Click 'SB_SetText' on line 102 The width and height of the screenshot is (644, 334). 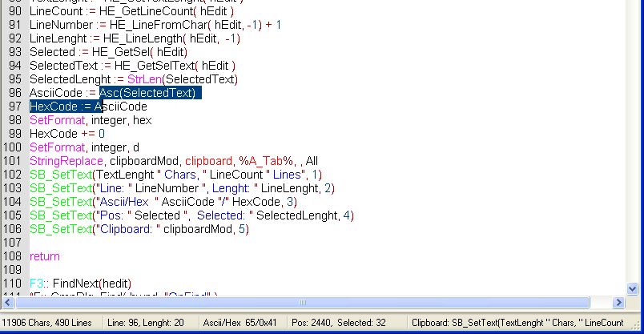[61, 175]
